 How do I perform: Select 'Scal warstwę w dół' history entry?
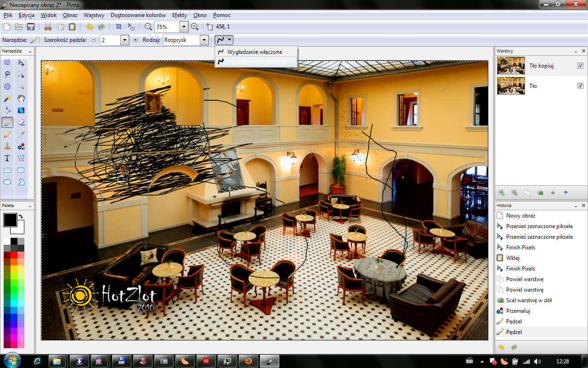(528, 300)
